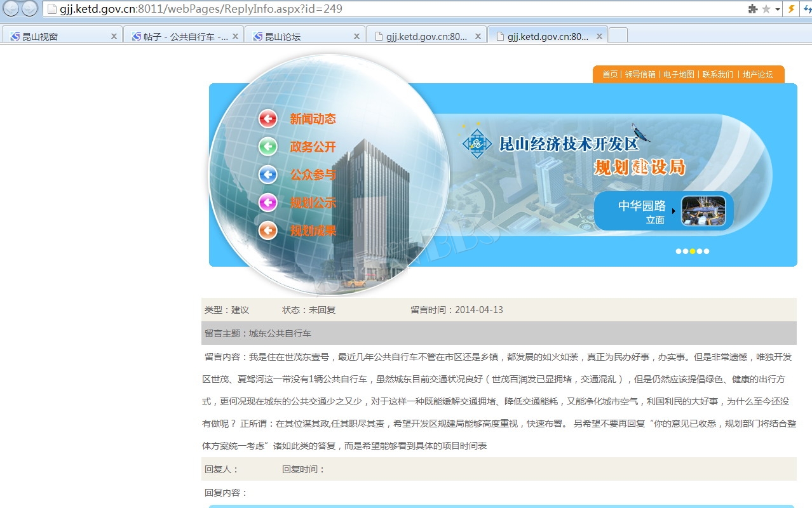Select the yellow active carousel dot
812x508 pixels.
click(x=693, y=251)
